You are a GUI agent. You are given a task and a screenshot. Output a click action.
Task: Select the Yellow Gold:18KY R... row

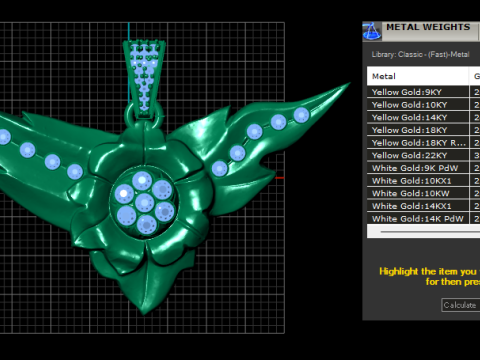click(423, 143)
